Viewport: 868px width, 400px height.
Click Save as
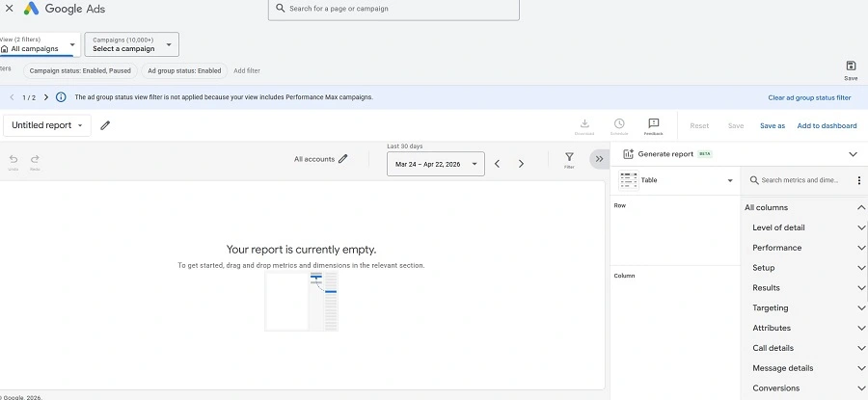click(773, 125)
